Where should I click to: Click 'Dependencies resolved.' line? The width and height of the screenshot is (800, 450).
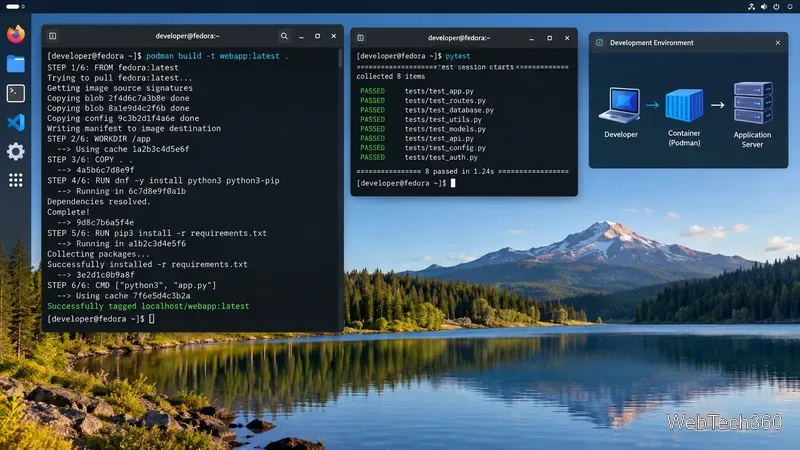coord(98,202)
